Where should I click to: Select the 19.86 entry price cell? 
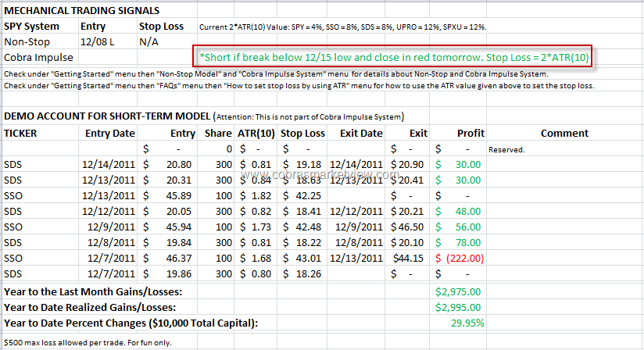[167, 273]
